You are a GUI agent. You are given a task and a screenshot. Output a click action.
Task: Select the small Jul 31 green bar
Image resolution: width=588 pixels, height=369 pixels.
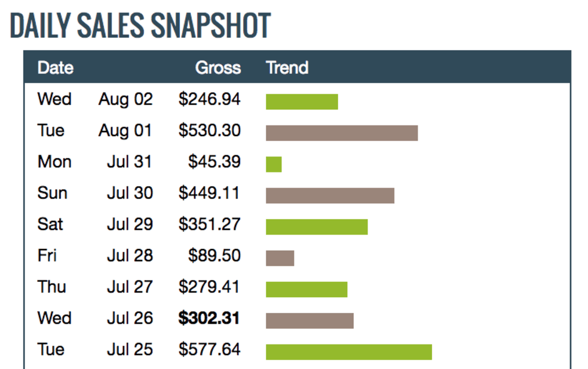point(274,164)
